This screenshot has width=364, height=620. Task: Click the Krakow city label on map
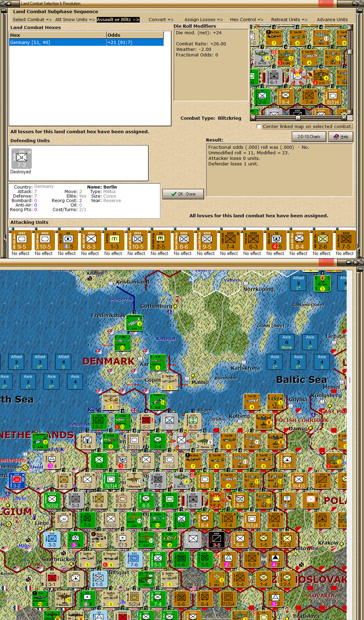328,543
